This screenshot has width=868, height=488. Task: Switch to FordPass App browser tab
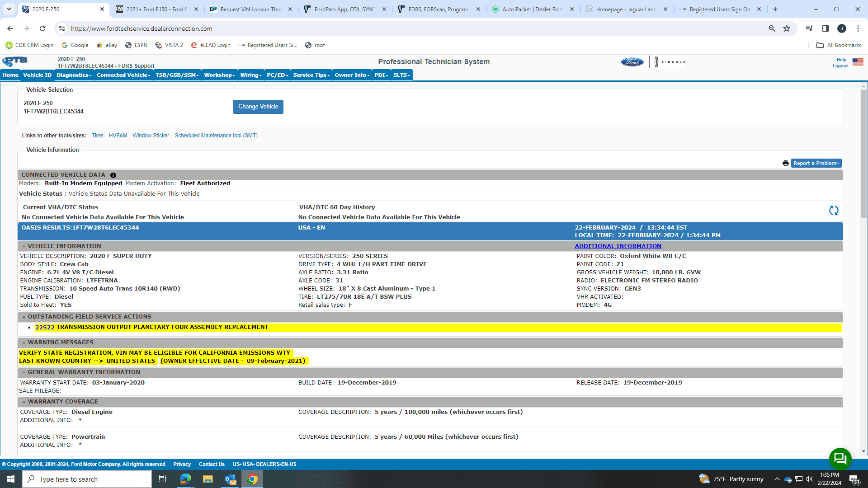344,9
